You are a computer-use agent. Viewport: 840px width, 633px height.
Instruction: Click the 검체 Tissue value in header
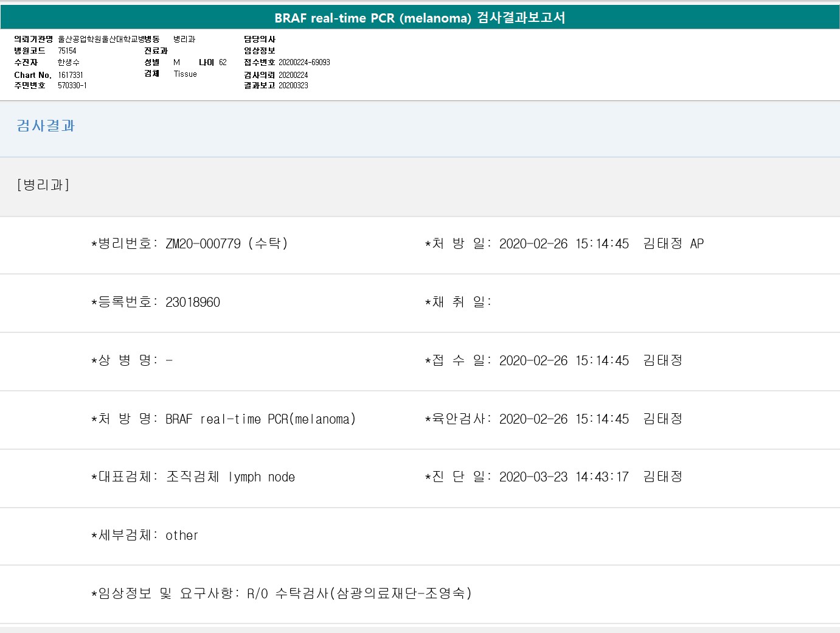(185, 74)
